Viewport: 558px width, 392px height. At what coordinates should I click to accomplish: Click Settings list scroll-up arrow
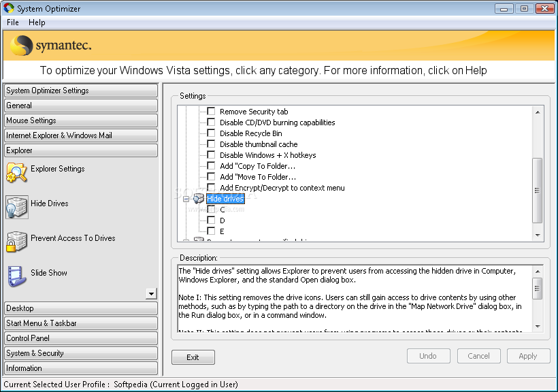point(538,112)
